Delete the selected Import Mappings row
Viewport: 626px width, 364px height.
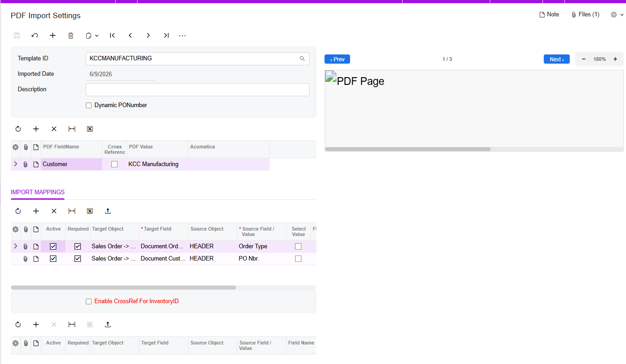54,211
